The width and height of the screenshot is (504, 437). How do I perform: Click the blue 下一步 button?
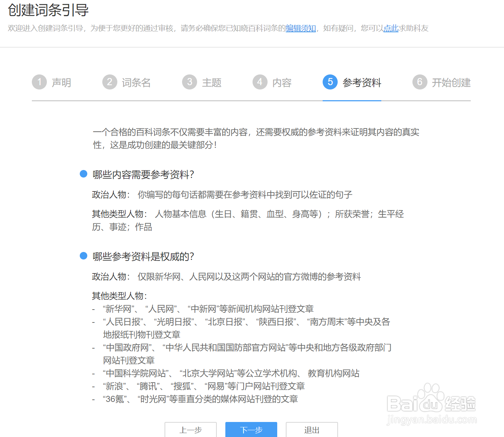tap(251, 430)
